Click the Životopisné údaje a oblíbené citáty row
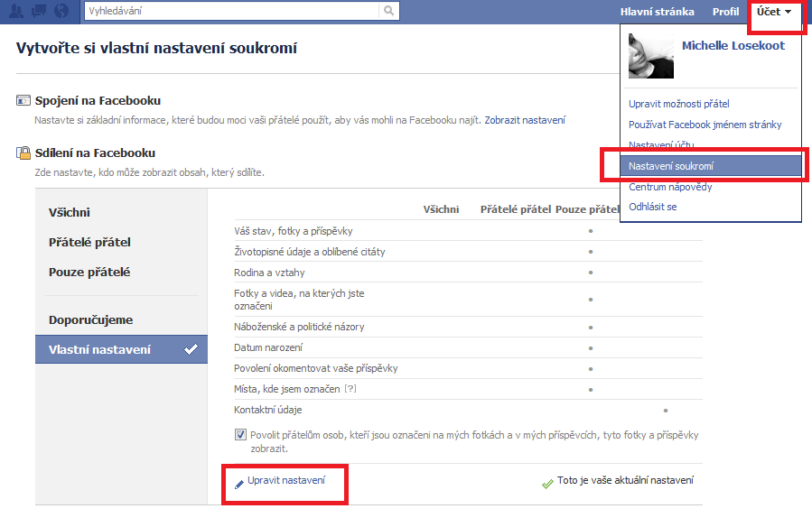The height and width of the screenshot is (518, 812). pos(468,252)
